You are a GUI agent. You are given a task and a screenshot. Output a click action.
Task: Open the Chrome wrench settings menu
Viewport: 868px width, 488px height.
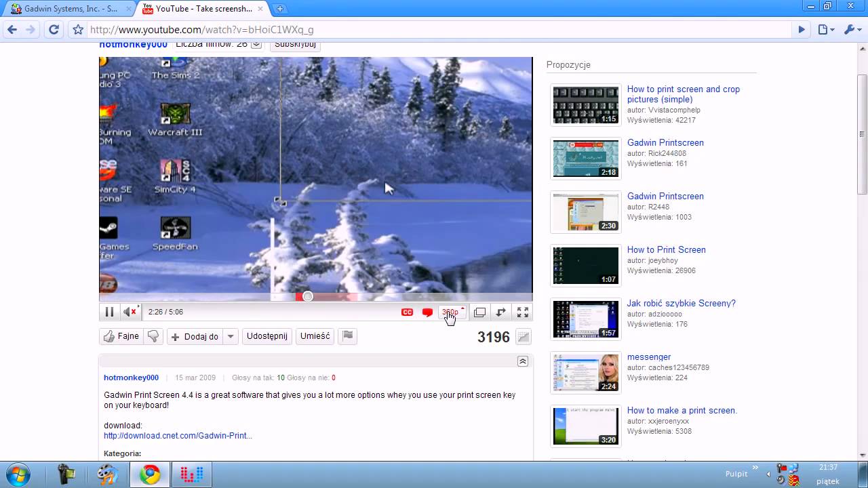point(851,30)
